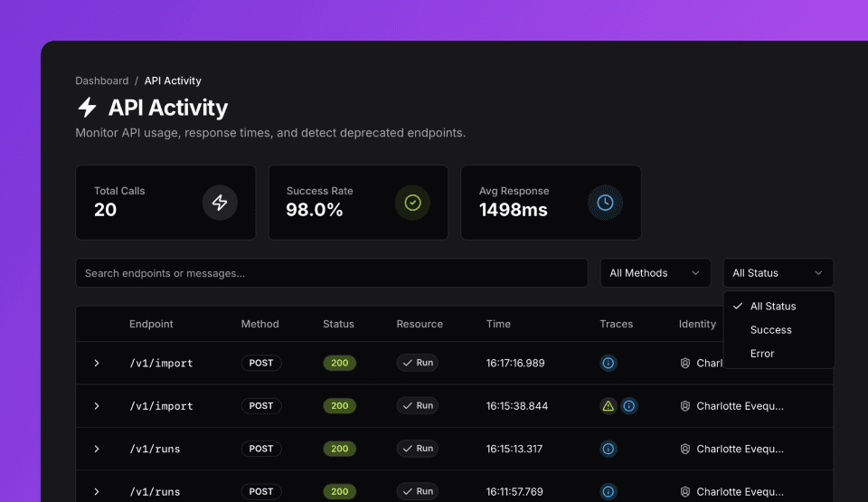Click the Run resource button in first row
The height and width of the screenshot is (502, 868).
(x=418, y=363)
